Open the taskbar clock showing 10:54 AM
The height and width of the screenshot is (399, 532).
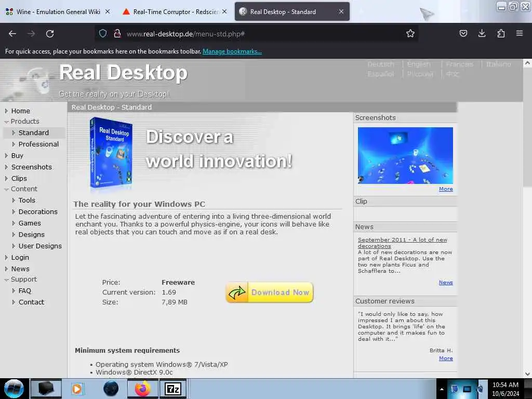(x=505, y=389)
